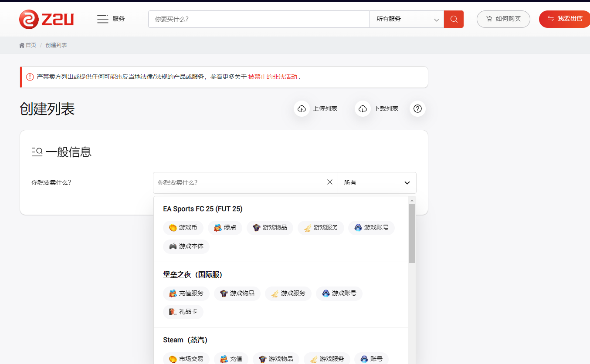Click the orange search magnifier button

pos(454,19)
